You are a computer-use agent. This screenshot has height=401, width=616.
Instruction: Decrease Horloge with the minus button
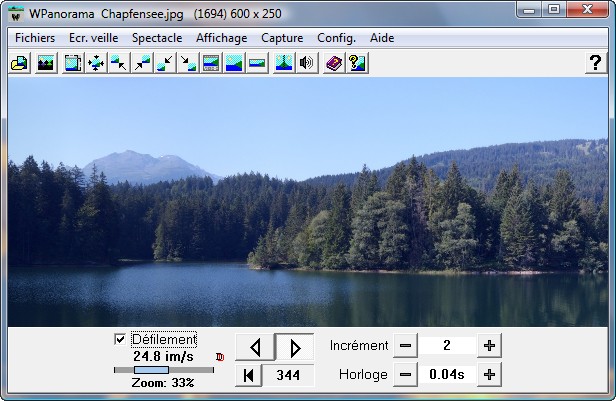405,375
